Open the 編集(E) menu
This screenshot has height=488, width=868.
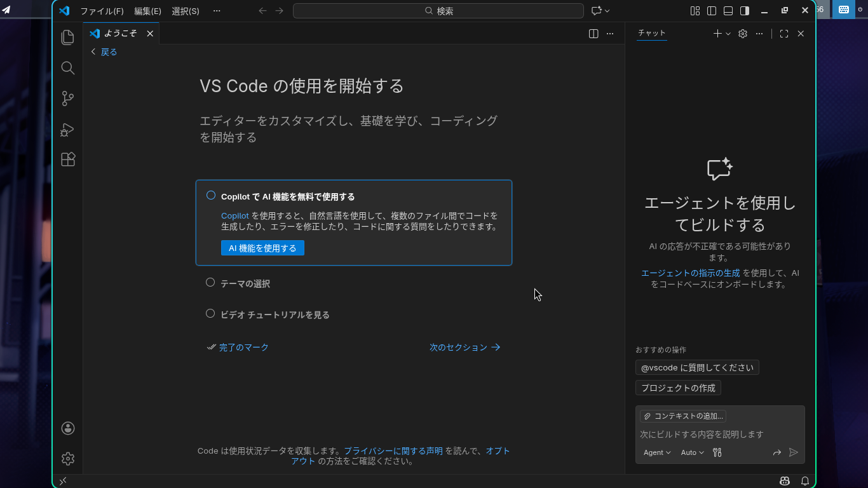coord(147,11)
